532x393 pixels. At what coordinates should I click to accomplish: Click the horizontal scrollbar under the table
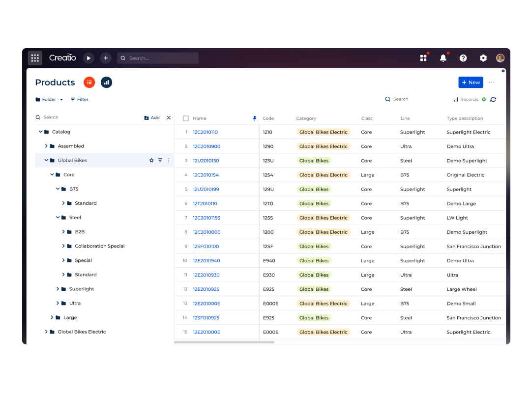224,342
